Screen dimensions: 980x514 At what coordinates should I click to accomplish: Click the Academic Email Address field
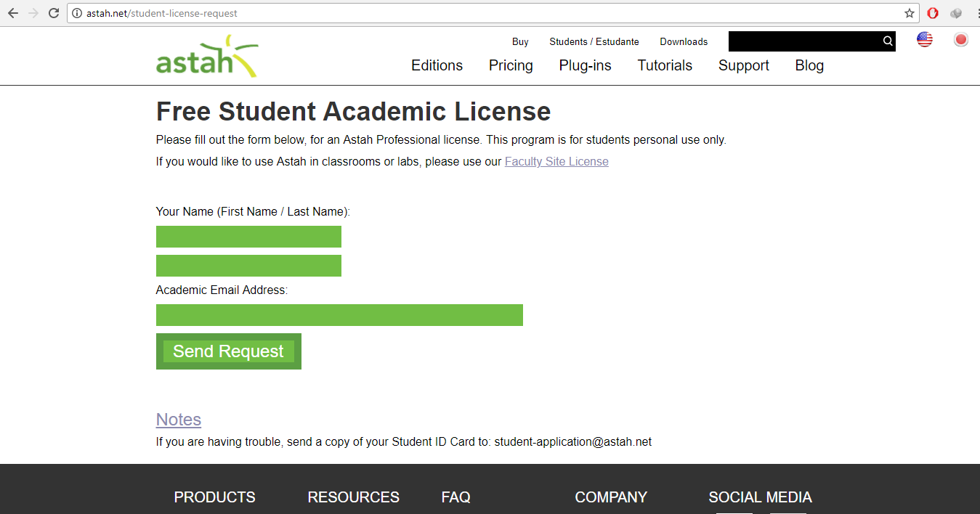tap(339, 315)
